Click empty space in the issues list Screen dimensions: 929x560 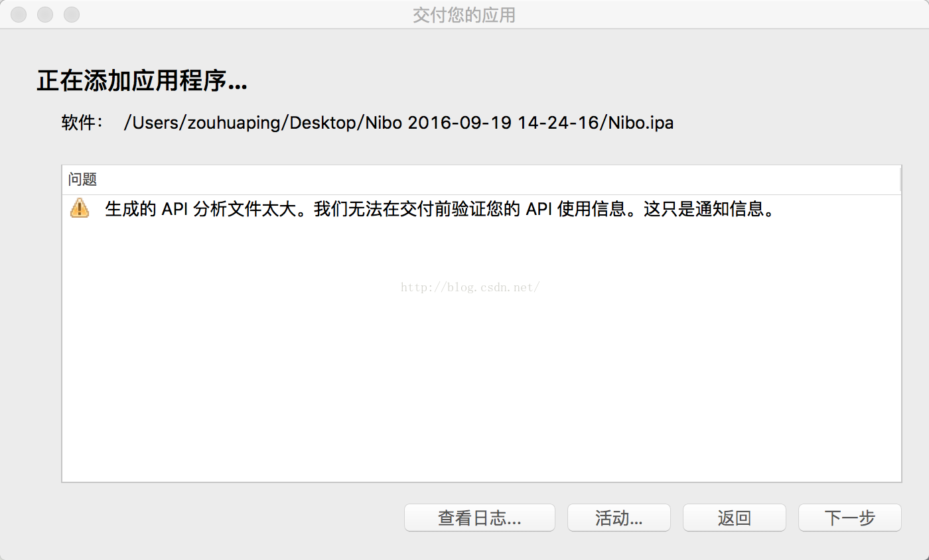464,385
